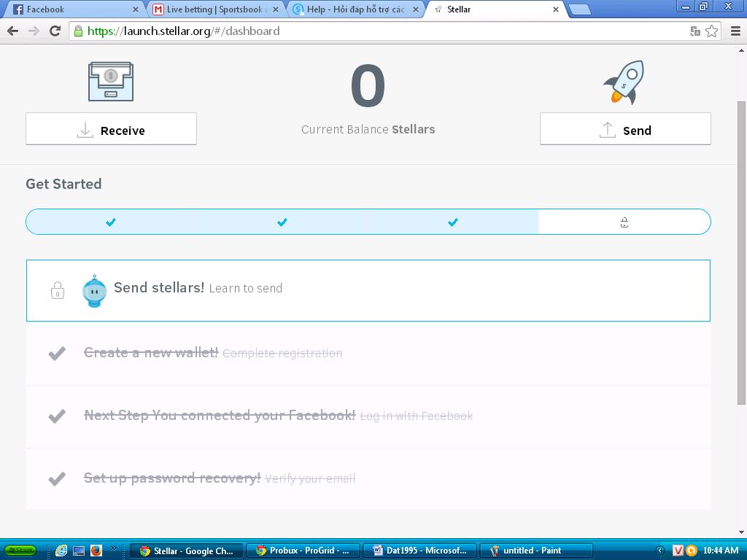This screenshot has height=560, width=747.
Task: Click the vertical scrollbar thumb
Action: click(742, 252)
